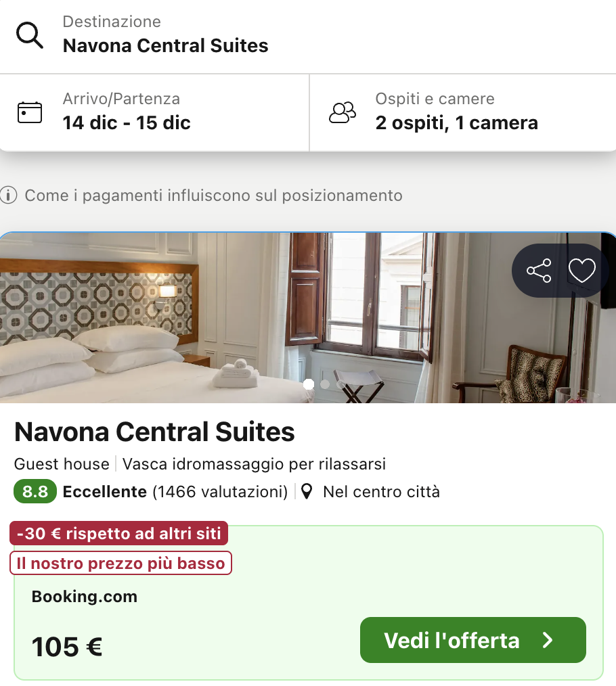Screen dimensions: 616x686
Task: Select the location pin near Nel centro città
Action: tap(307, 491)
